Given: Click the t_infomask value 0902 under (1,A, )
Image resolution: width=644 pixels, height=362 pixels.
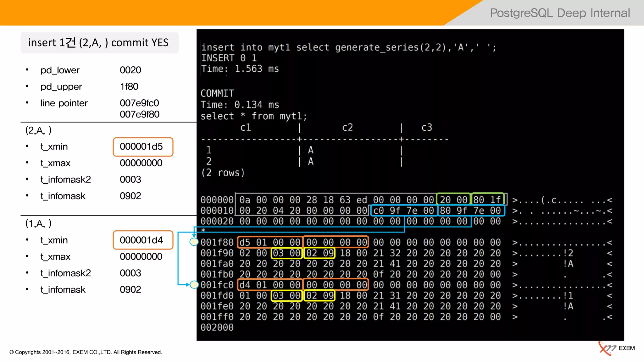Looking at the screenshot, I should tap(130, 289).
